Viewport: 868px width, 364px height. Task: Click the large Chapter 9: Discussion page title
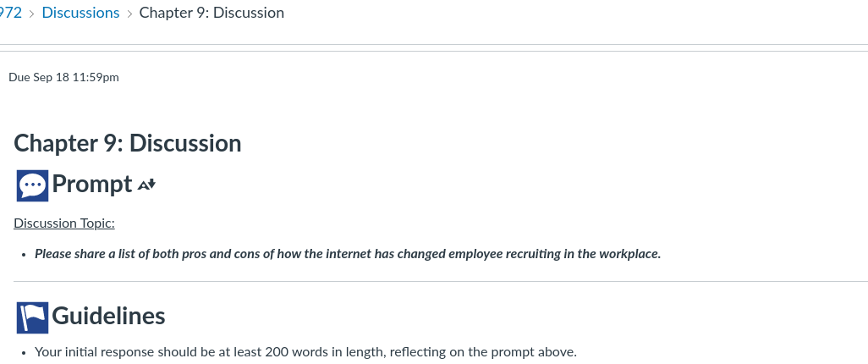pos(127,143)
